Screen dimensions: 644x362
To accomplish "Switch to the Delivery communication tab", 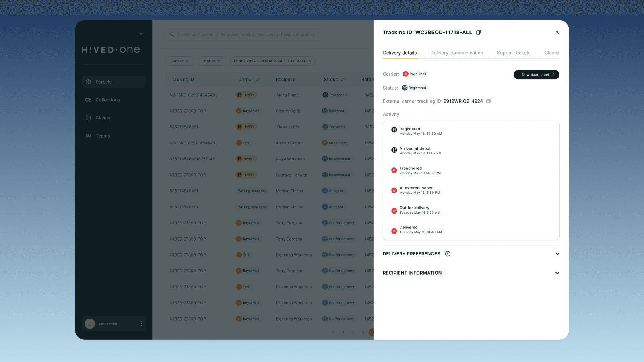I will tap(457, 53).
